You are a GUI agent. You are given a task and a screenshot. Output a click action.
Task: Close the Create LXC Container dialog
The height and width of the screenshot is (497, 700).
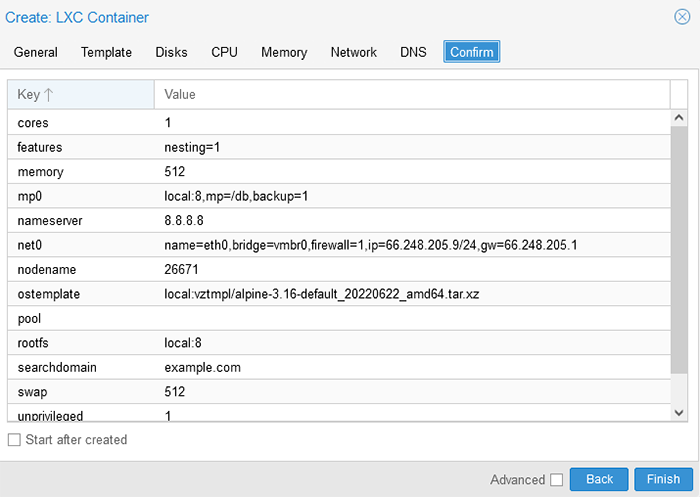click(682, 17)
